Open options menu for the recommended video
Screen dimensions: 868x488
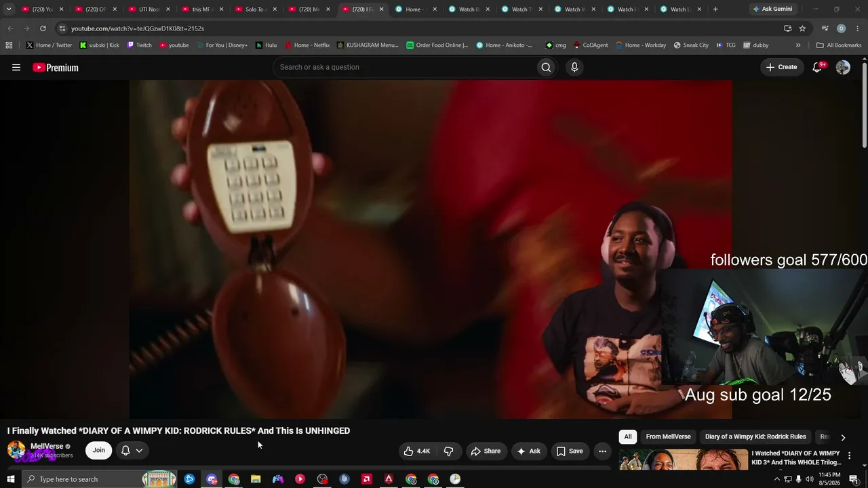pos(849,456)
